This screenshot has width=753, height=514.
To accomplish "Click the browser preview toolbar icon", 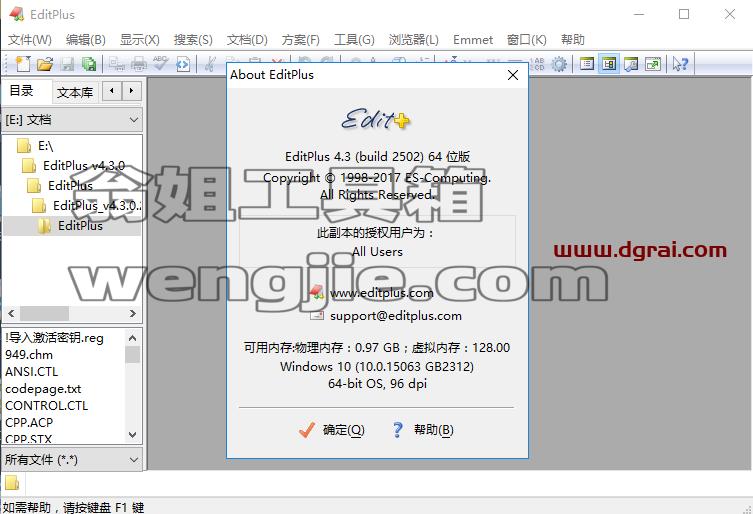I will click(x=183, y=64).
